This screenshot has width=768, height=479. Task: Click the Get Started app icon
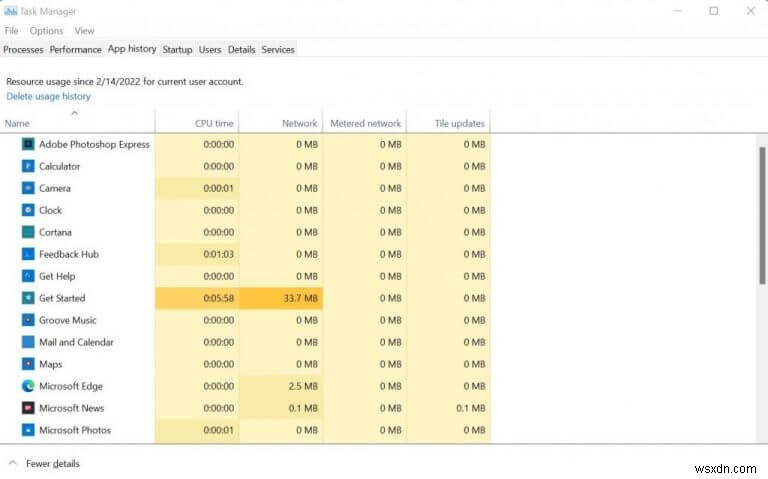[x=28, y=298]
